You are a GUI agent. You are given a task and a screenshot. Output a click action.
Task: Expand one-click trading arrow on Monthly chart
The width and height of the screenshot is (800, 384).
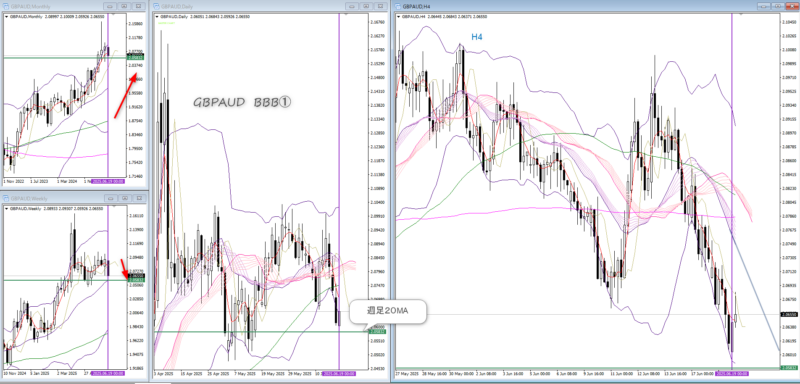[x=6, y=17]
